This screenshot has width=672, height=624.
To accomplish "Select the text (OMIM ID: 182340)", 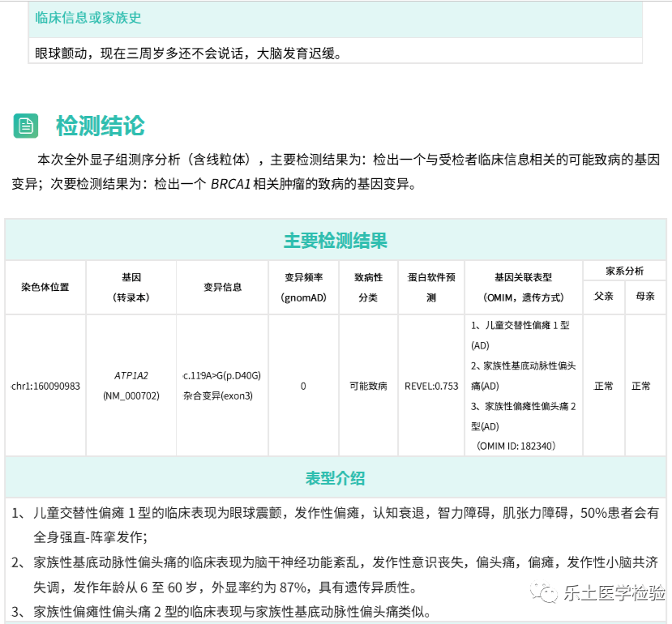I will (x=516, y=447).
